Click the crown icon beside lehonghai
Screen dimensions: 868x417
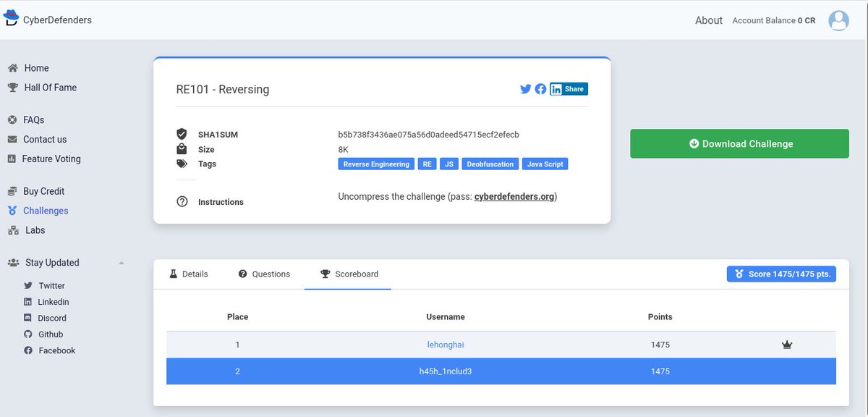pos(787,345)
